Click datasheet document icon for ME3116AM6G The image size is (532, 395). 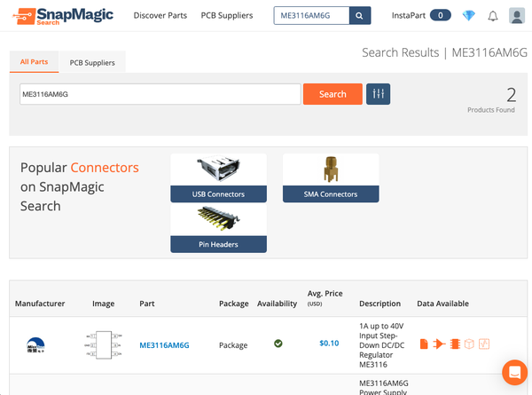[x=424, y=344]
